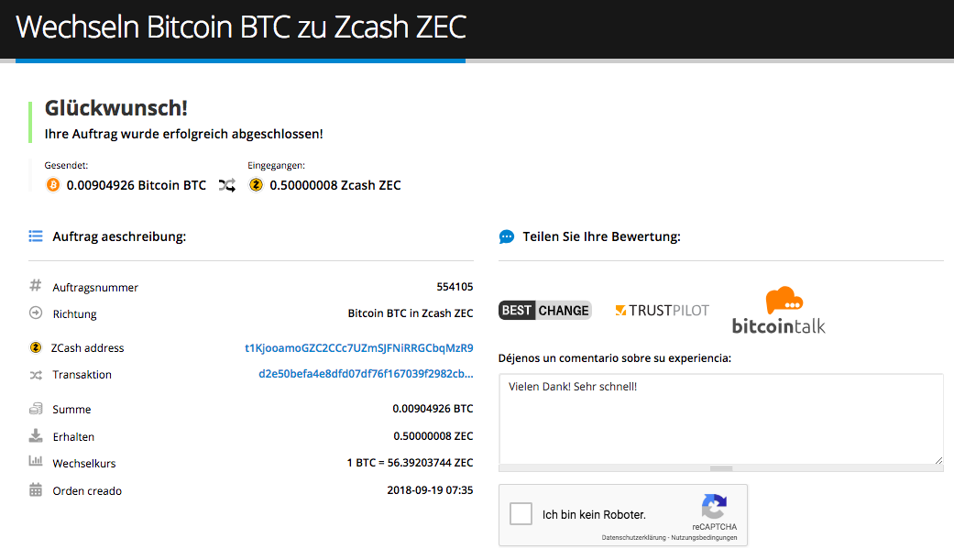
Task: Click the blue speech bubble review icon
Action: (506, 236)
